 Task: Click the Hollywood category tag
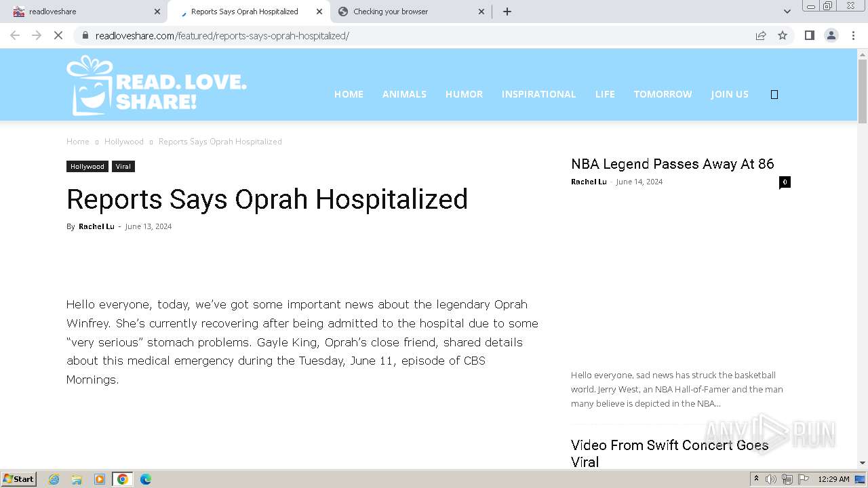coord(87,167)
